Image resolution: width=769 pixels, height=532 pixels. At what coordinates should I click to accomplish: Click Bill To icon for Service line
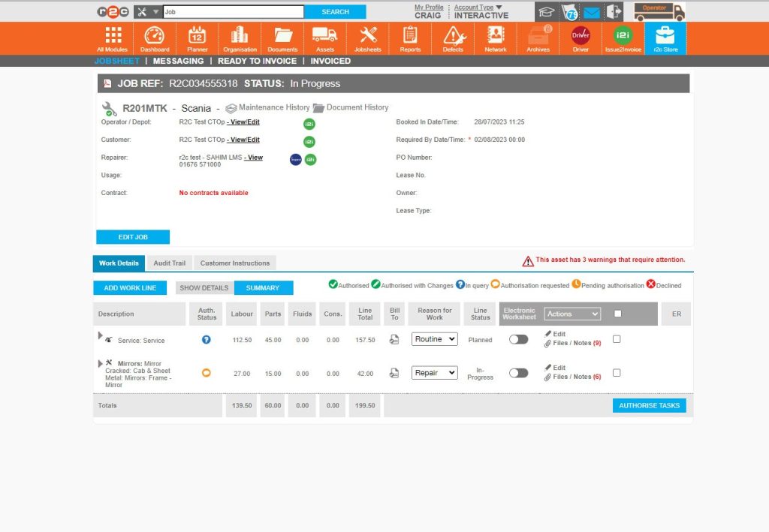point(394,340)
